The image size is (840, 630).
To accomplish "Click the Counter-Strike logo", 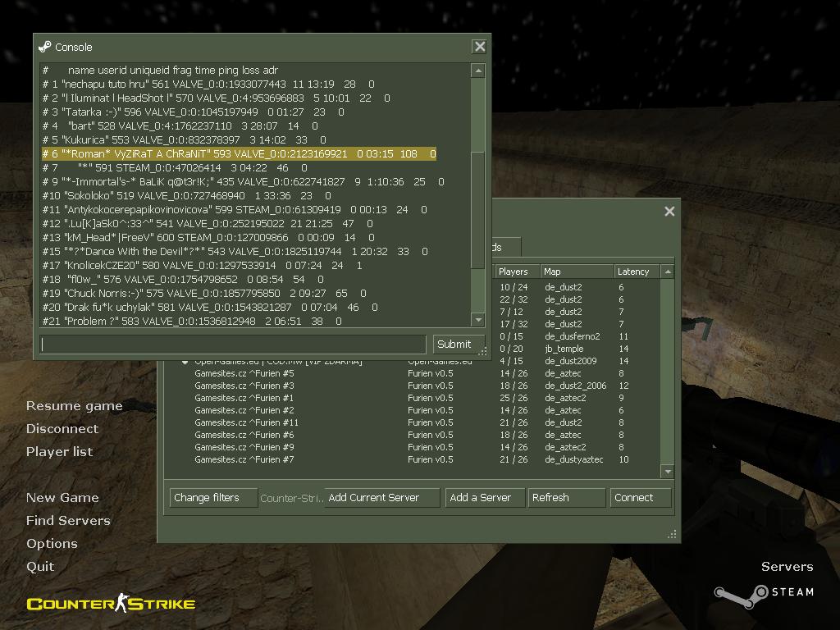I will [x=111, y=605].
